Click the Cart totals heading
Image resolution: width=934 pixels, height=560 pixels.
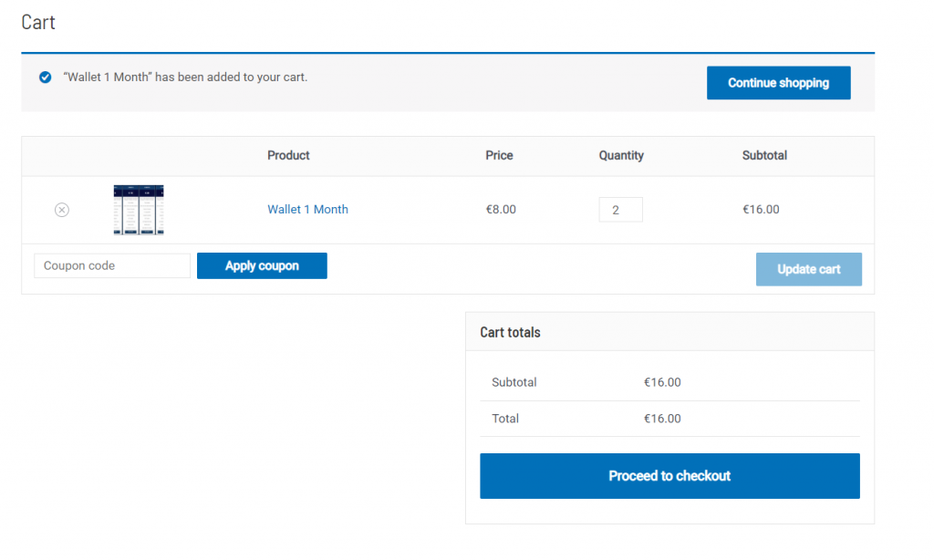click(x=510, y=333)
